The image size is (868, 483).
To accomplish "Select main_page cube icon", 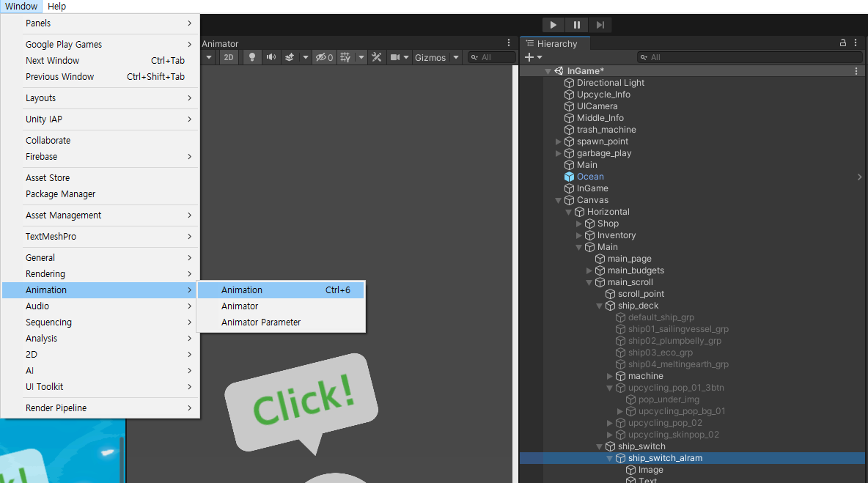I will (600, 259).
